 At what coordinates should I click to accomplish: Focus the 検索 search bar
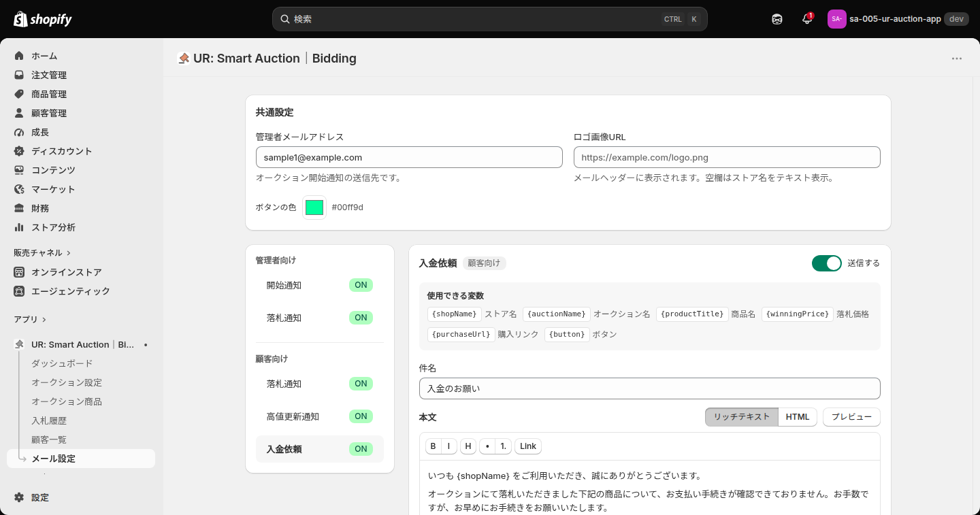(490, 19)
